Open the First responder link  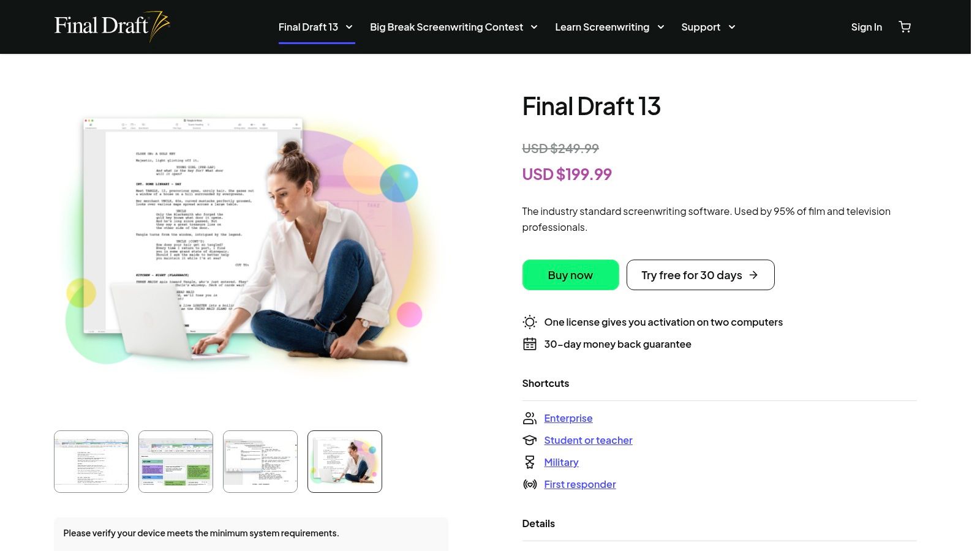(579, 484)
